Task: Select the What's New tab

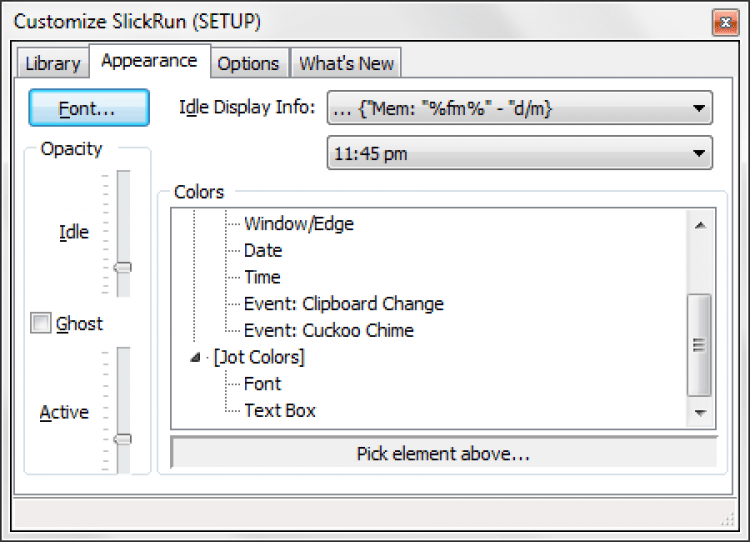Action: tap(346, 63)
